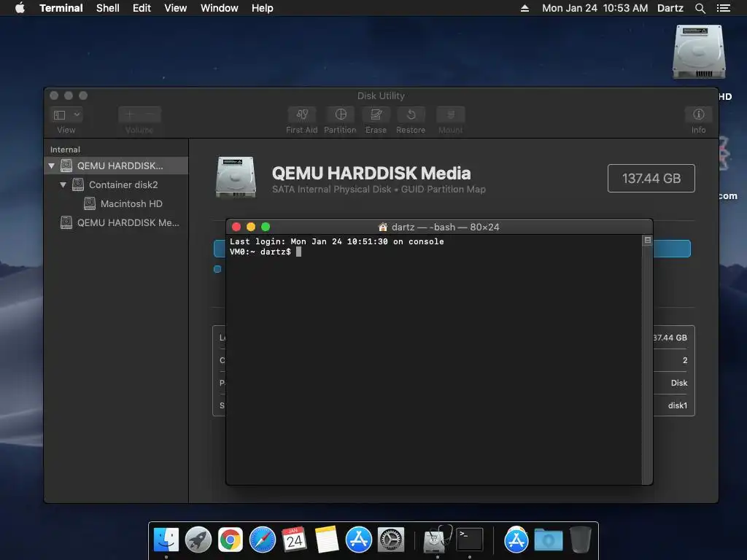Click the remove Volume minus button
The image size is (747, 560).
[150, 114]
